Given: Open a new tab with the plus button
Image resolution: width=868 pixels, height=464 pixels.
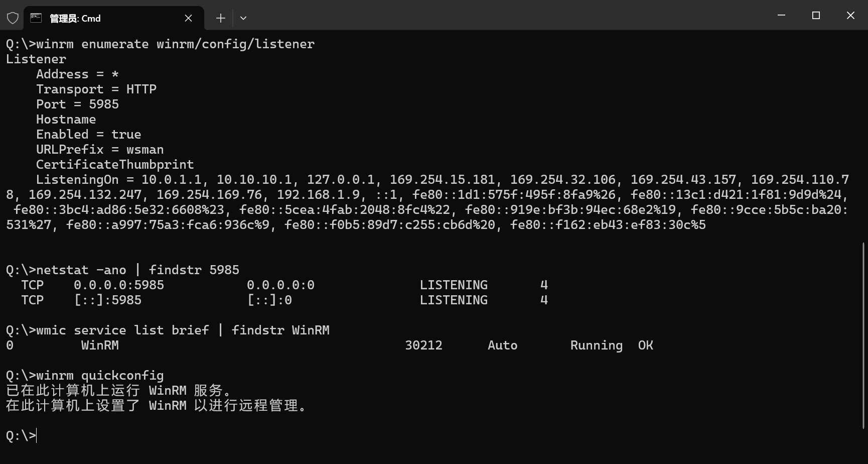Looking at the screenshot, I should 220,18.
